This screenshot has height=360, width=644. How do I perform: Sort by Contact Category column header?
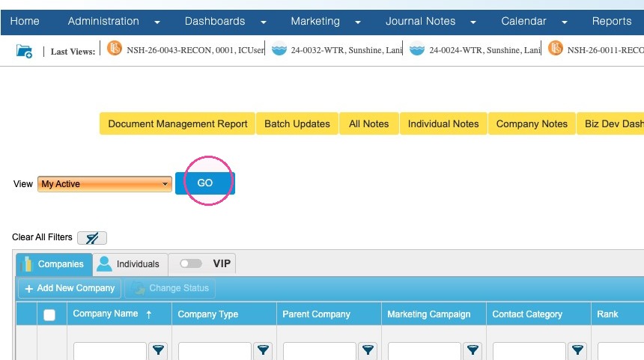point(527,314)
